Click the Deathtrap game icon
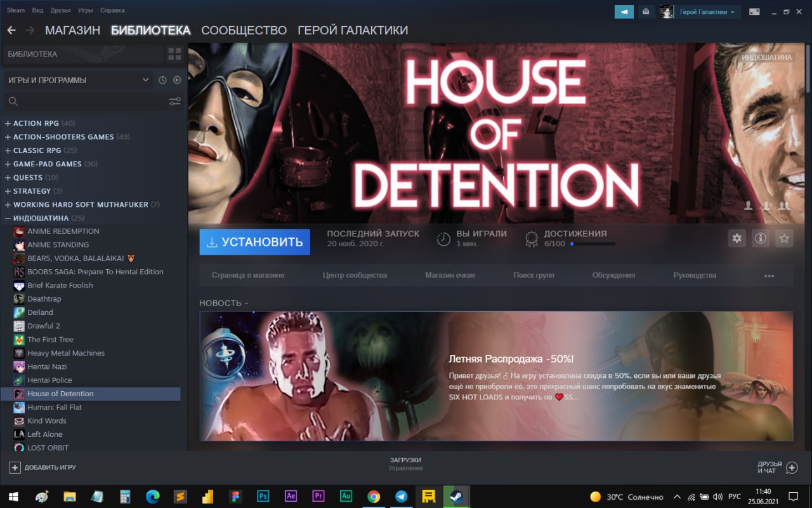 click(20, 299)
